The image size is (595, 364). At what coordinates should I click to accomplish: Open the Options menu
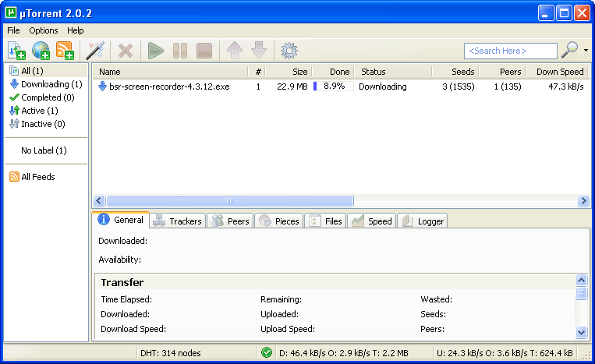coord(44,30)
